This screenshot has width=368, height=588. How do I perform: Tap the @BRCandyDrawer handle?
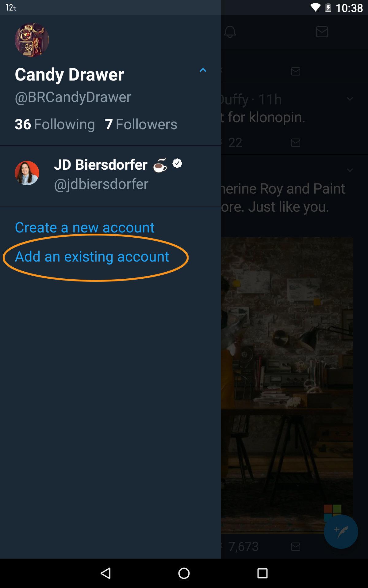click(73, 97)
